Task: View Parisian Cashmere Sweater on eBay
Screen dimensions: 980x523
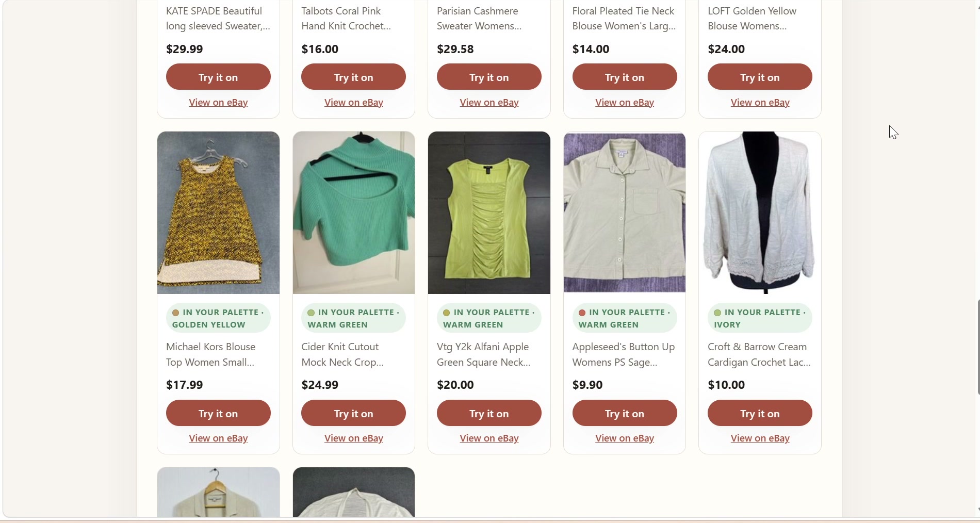Action: 489,103
